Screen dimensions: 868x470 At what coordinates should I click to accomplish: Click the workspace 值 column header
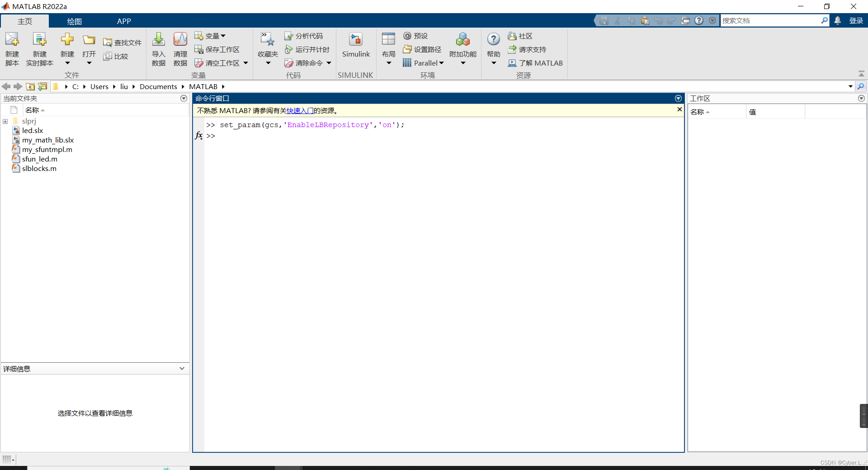775,112
